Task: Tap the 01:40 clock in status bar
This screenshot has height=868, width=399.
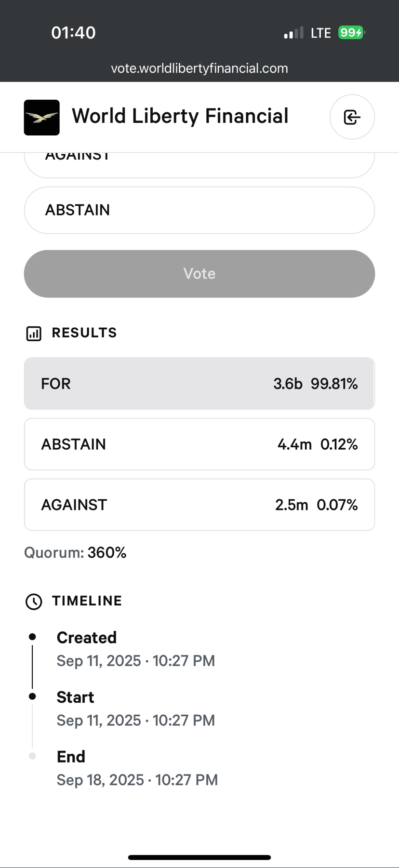Action: click(73, 33)
